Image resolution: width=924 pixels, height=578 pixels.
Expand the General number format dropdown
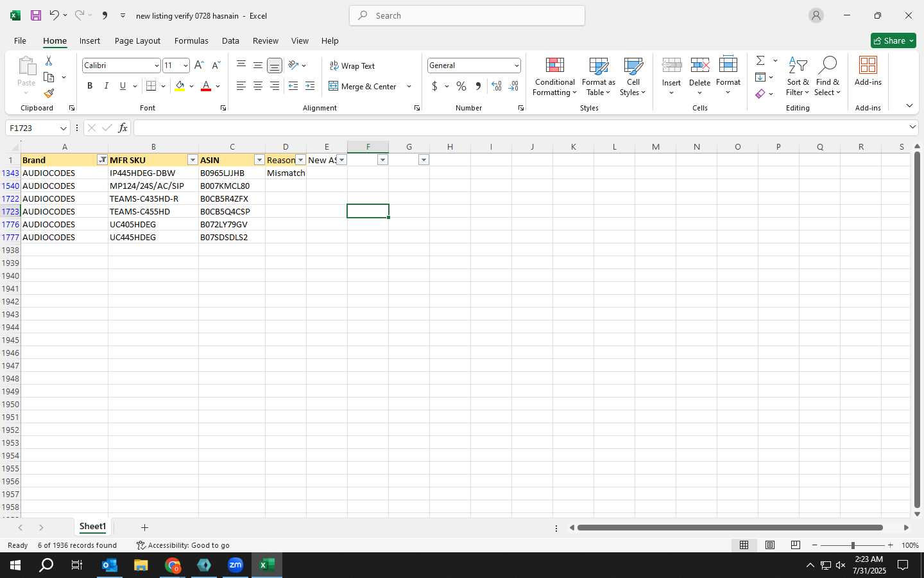(x=516, y=66)
